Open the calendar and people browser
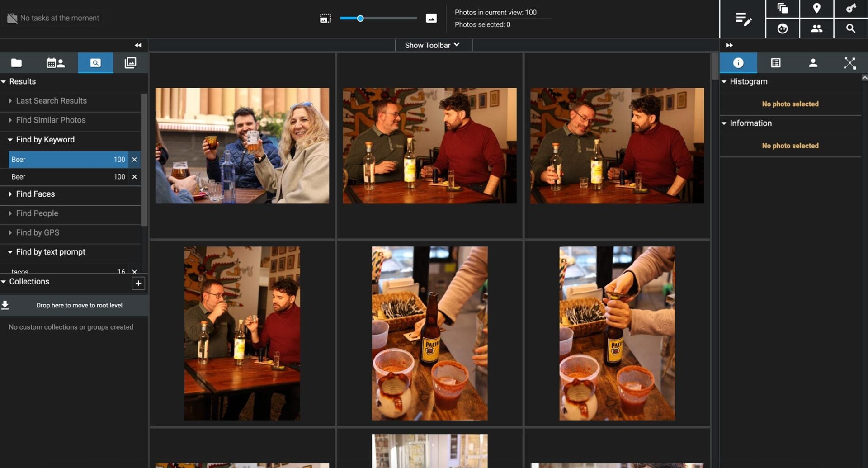The image size is (868, 468). point(55,63)
